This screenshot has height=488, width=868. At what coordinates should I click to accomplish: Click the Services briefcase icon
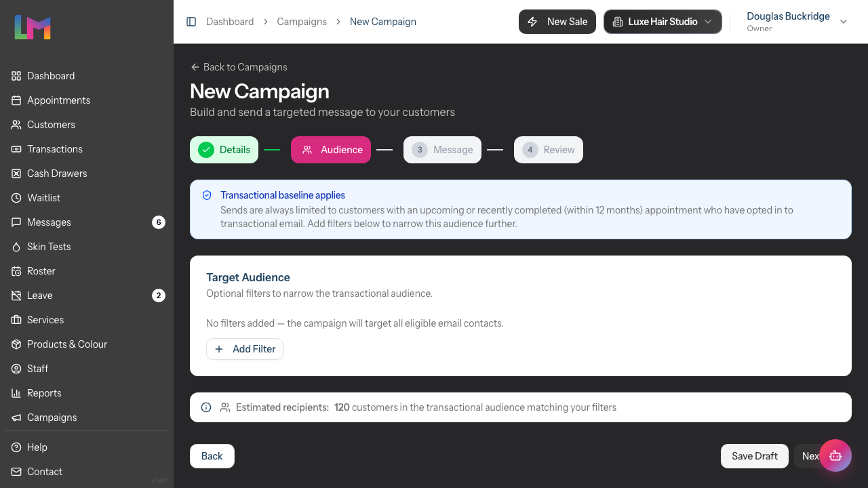16,320
